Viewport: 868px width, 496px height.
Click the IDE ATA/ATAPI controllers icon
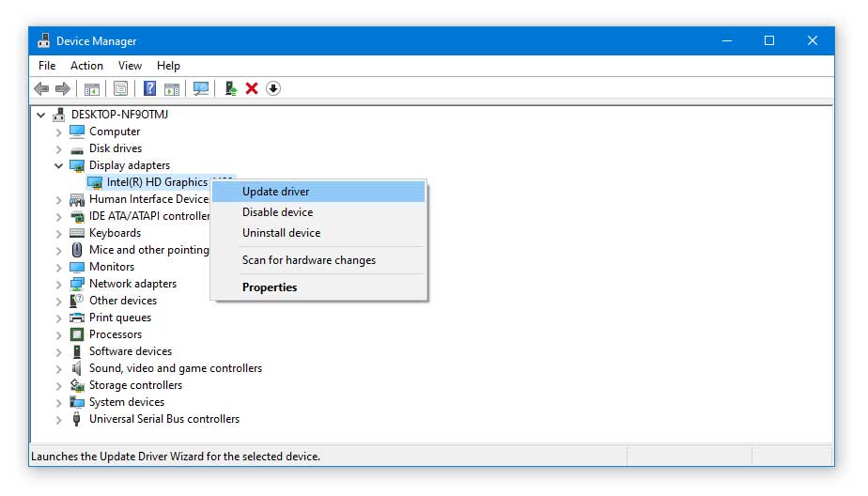point(77,216)
